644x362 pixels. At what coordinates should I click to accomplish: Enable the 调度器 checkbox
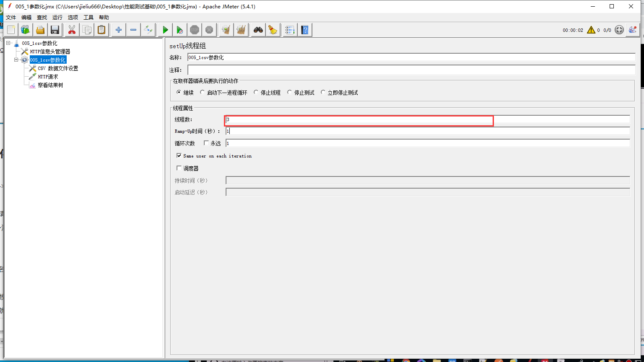coord(179,168)
